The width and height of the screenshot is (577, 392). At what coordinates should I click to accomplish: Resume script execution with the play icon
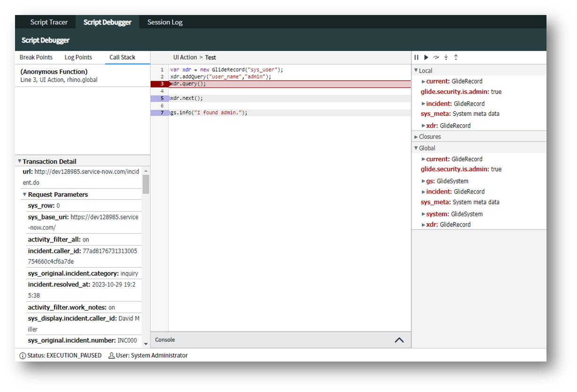pyautogui.click(x=426, y=57)
